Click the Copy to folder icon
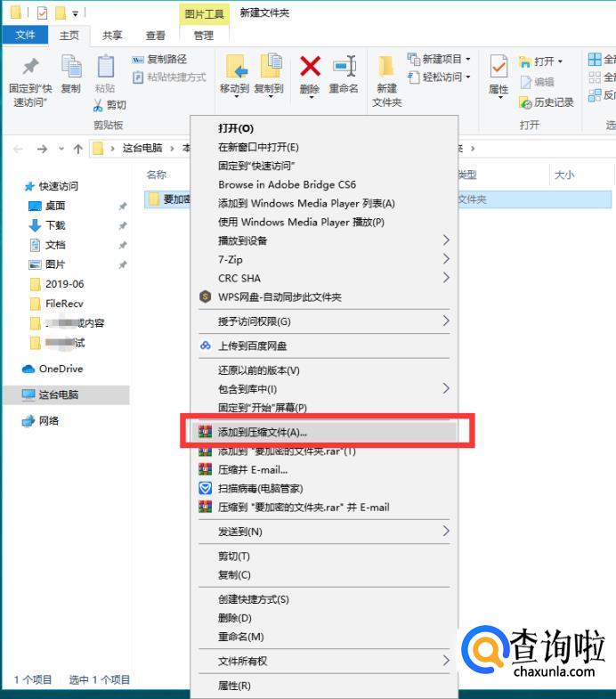 point(269,66)
